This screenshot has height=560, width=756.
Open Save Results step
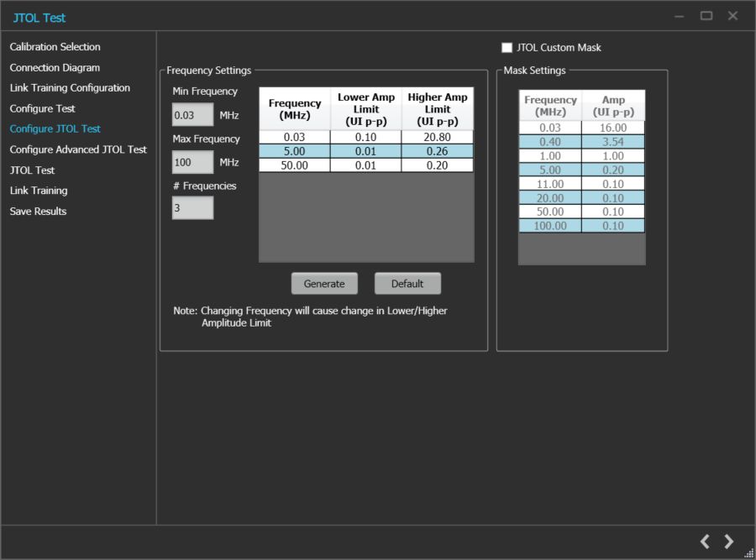click(x=38, y=211)
